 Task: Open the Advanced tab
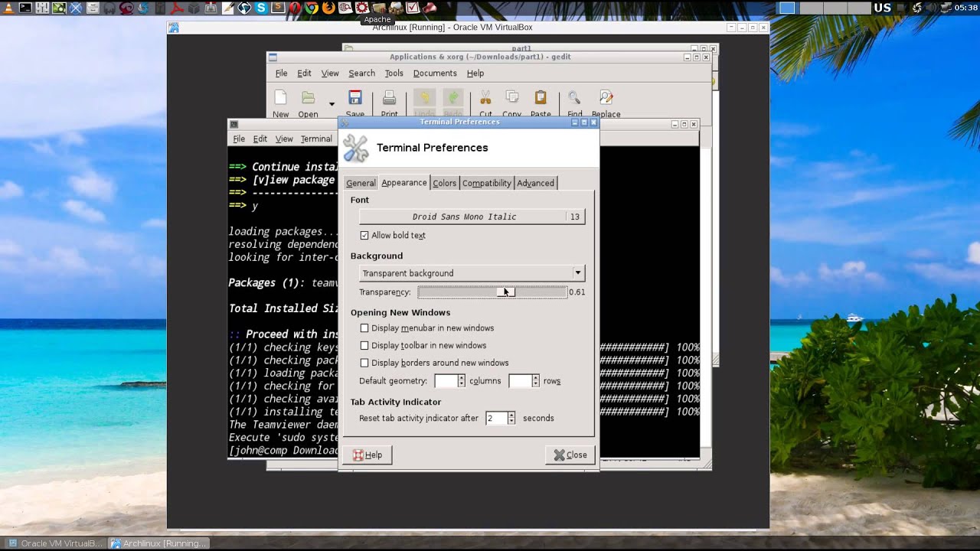[535, 183]
